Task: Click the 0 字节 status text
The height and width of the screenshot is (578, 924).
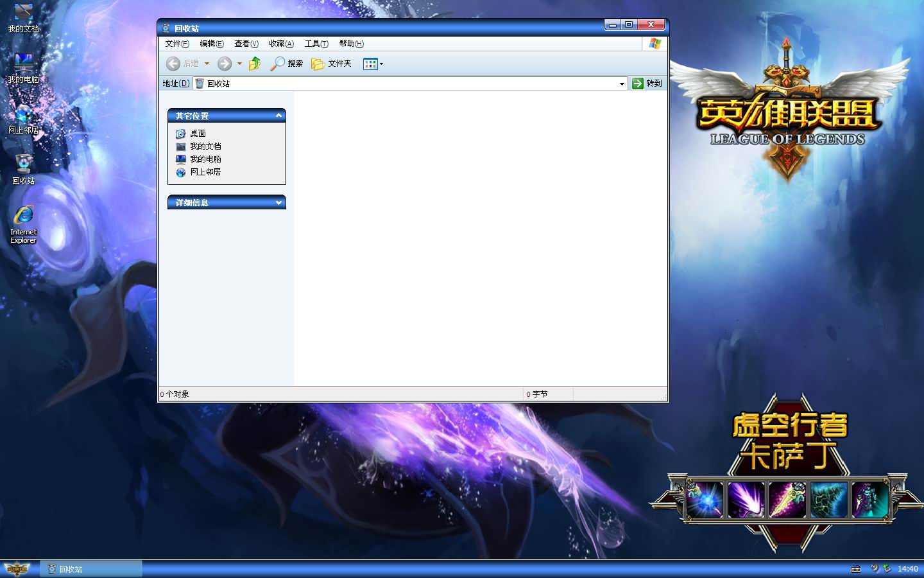Action: pyautogui.click(x=537, y=394)
